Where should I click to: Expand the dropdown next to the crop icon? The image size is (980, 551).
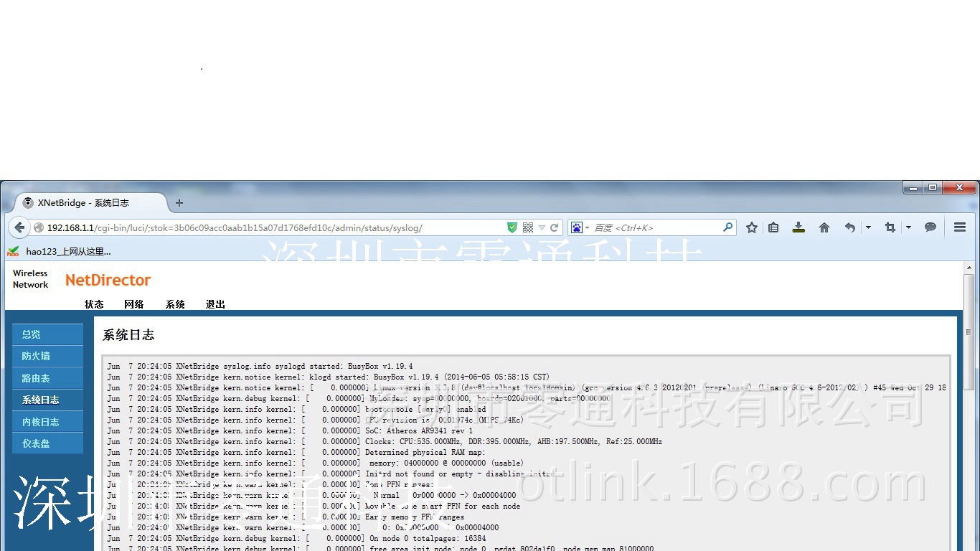pos(908,227)
